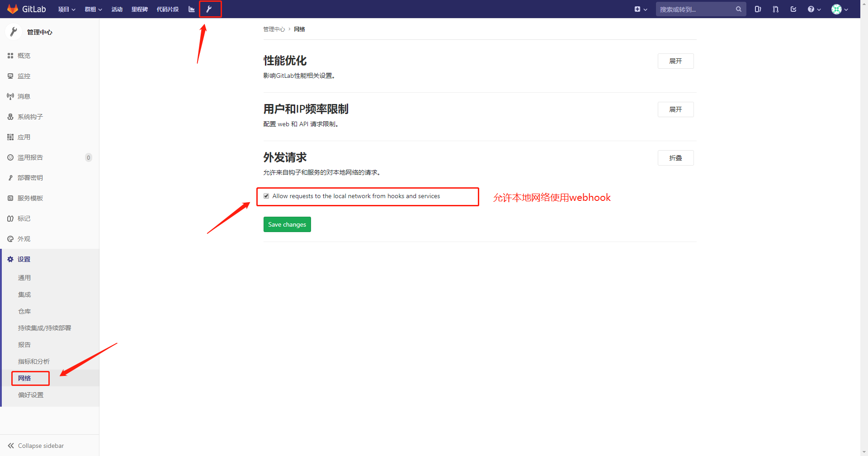Open the help question mark menu
Viewport: 868px width, 456px height.
pyautogui.click(x=814, y=9)
